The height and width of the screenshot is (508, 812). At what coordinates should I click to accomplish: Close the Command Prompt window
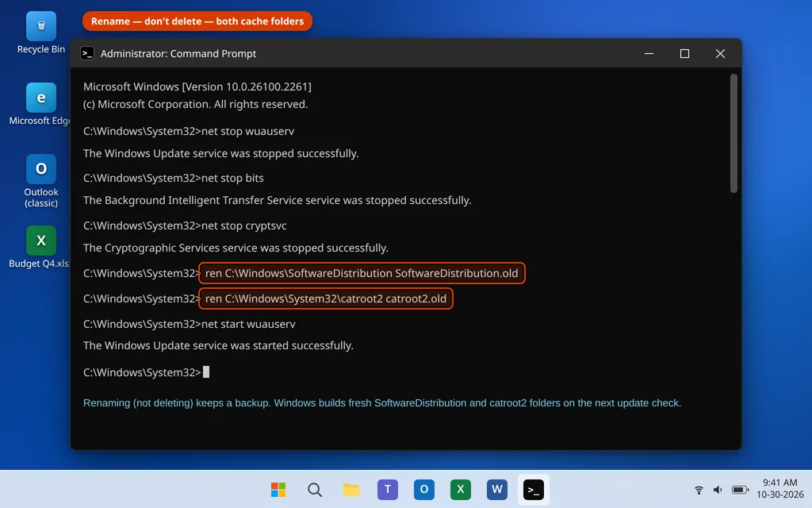720,53
